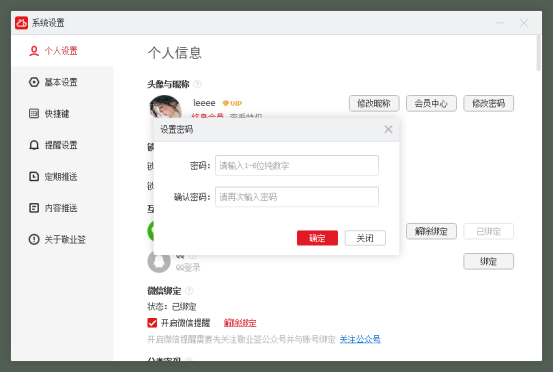
Task: Click the vertical scrollbar of the settings window
Action: tap(538, 53)
